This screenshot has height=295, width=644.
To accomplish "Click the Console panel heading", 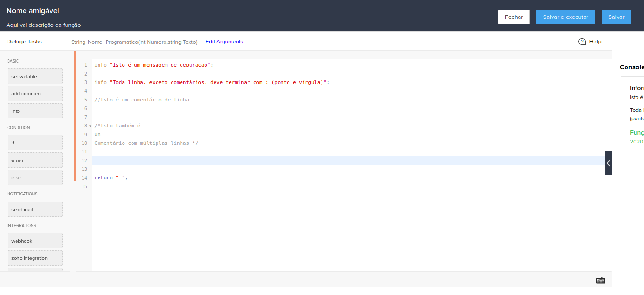I will click(632, 67).
